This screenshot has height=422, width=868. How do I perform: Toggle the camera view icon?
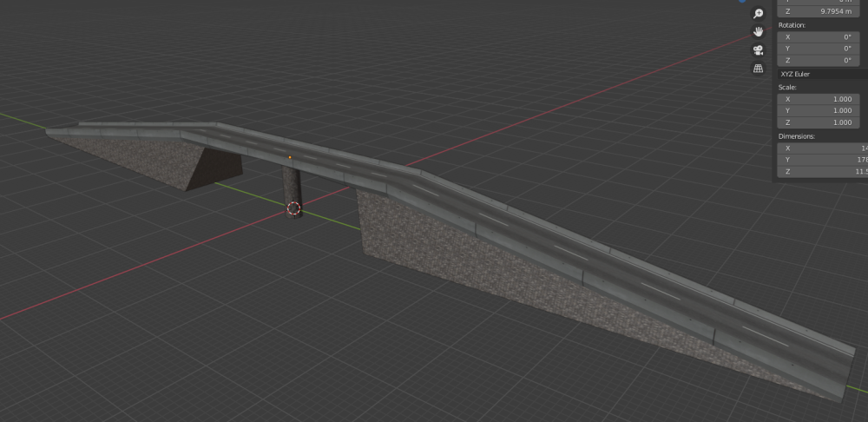tap(758, 49)
